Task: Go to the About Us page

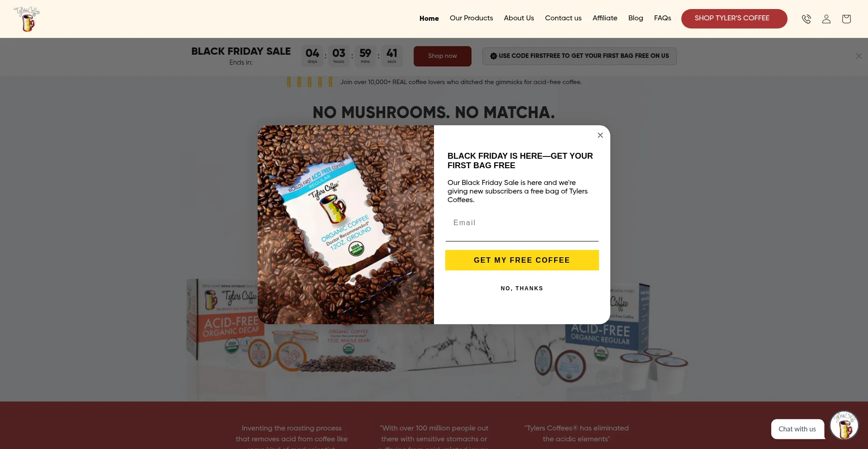Action: click(x=519, y=18)
